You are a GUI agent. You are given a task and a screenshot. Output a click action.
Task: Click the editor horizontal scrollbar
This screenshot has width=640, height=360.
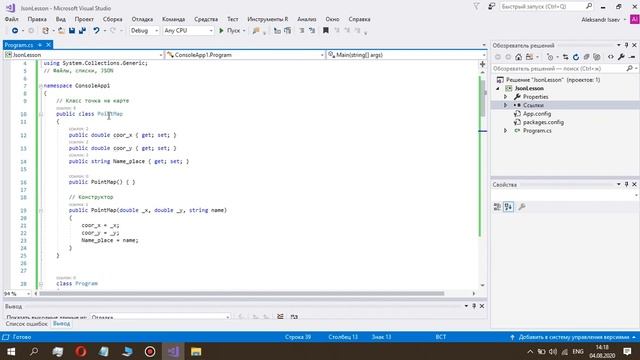(241, 293)
